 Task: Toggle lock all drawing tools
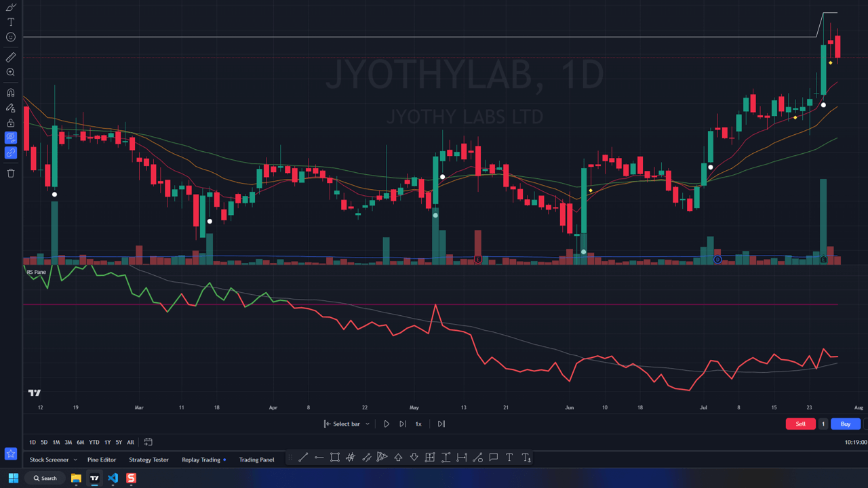point(11,123)
